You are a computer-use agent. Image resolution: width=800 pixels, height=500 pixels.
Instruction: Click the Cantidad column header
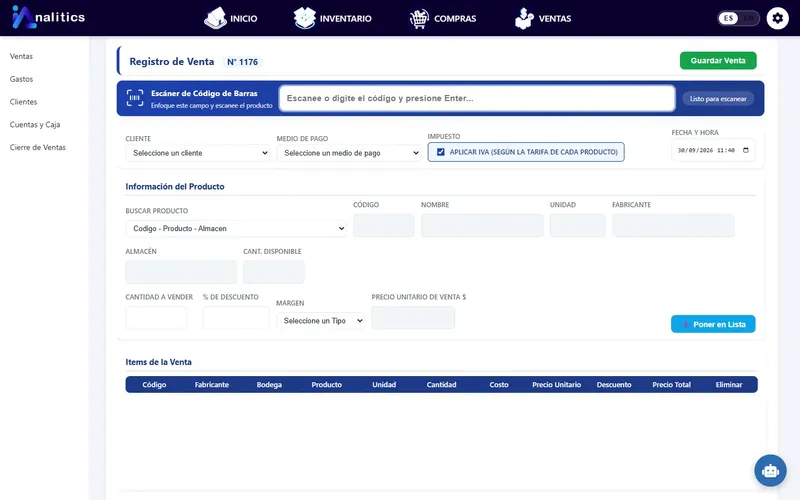click(x=441, y=385)
